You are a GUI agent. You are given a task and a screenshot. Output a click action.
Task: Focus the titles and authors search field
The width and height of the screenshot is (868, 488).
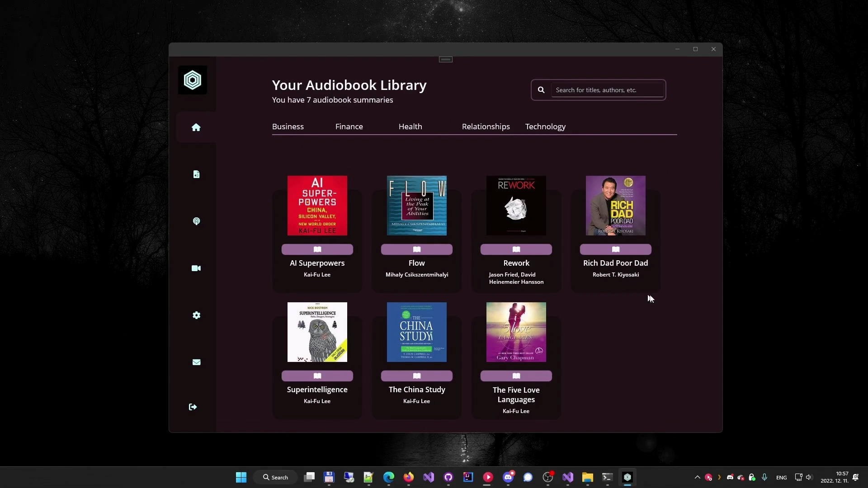point(607,90)
